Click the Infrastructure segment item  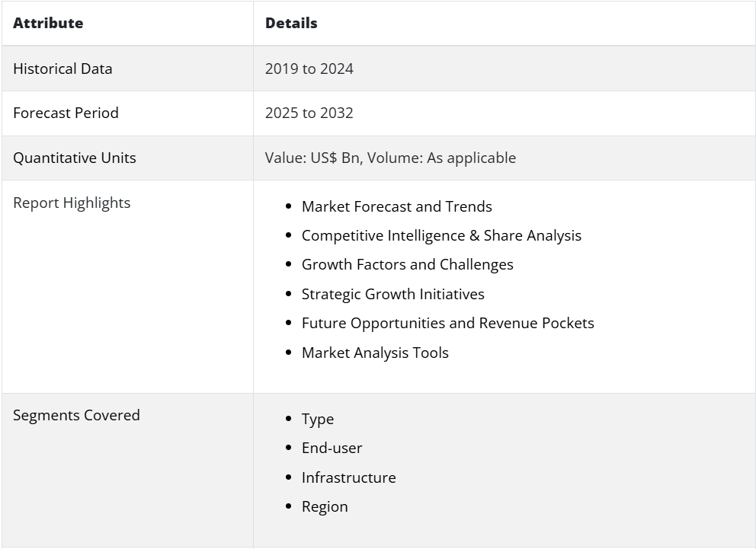click(x=348, y=477)
